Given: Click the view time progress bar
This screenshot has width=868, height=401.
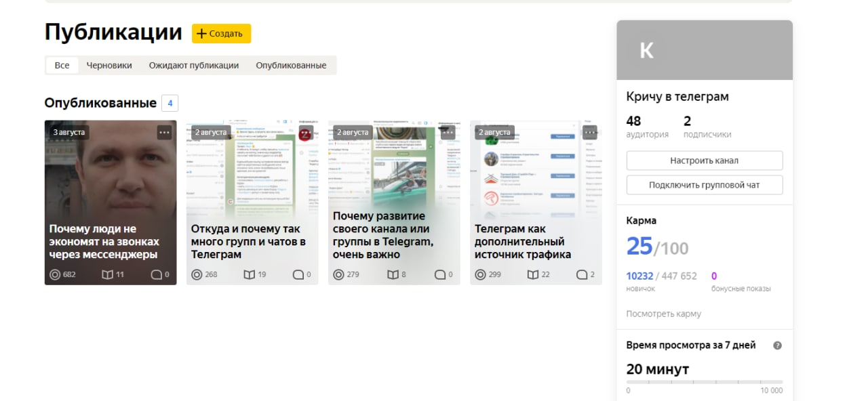Looking at the screenshot, I should coord(705,382).
